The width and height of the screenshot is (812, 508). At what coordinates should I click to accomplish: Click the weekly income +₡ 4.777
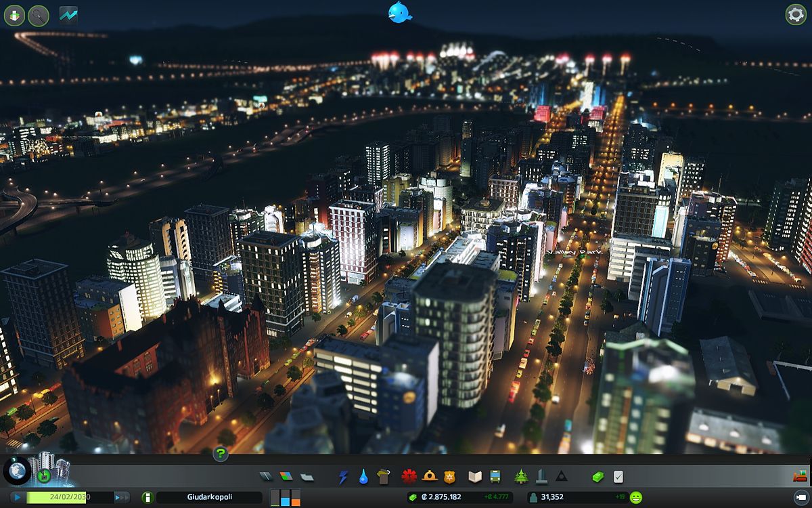click(497, 497)
